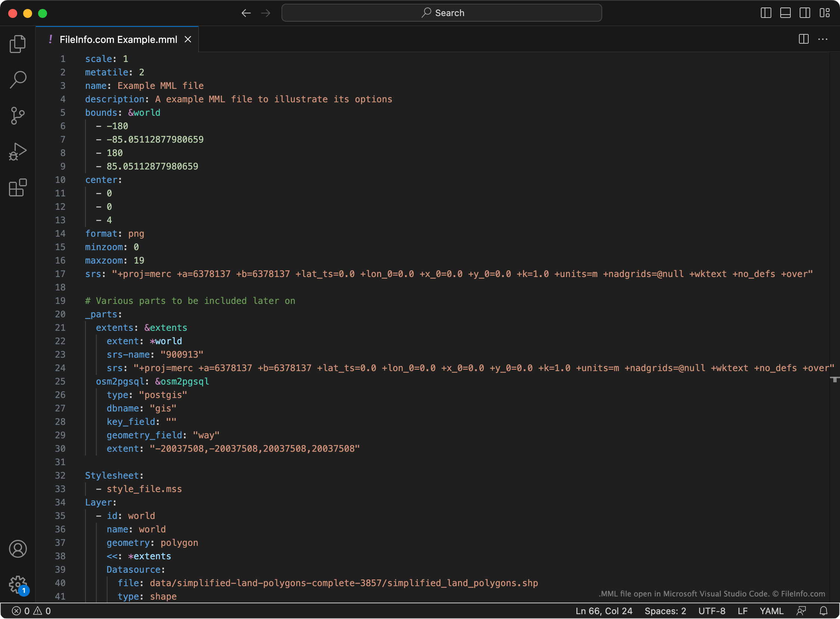The width and height of the screenshot is (840, 619).
Task: Click the UTF-8 encoding button
Action: tap(712, 611)
